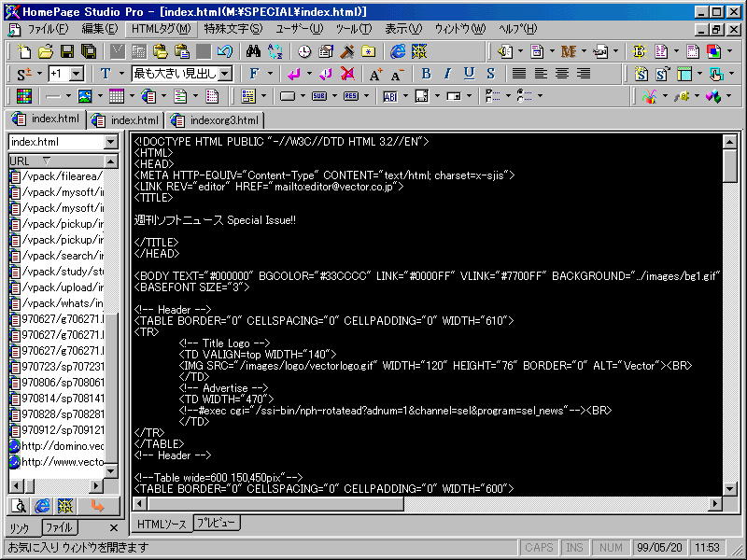Viewport: 747px width, 560px height.
Task: Click the Undo curved arrow icon
Action: click(x=225, y=51)
